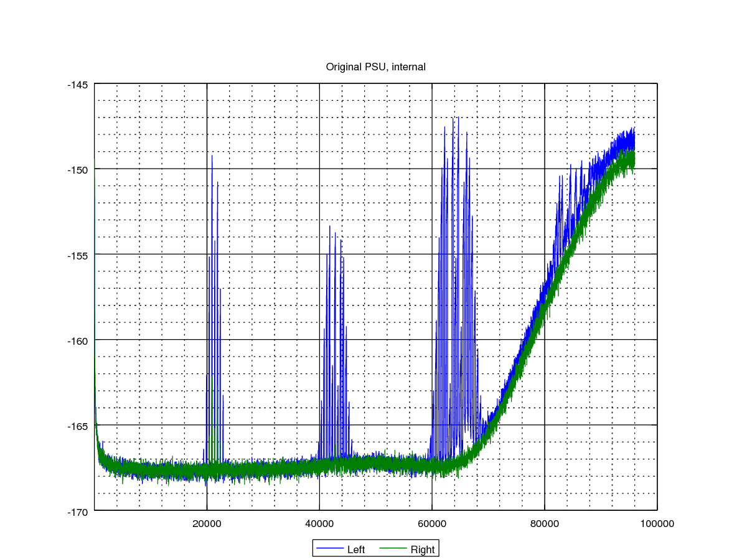The width and height of the screenshot is (747, 560).
Task: Click the 60000 x-axis tick label
Action: pyautogui.click(x=432, y=525)
